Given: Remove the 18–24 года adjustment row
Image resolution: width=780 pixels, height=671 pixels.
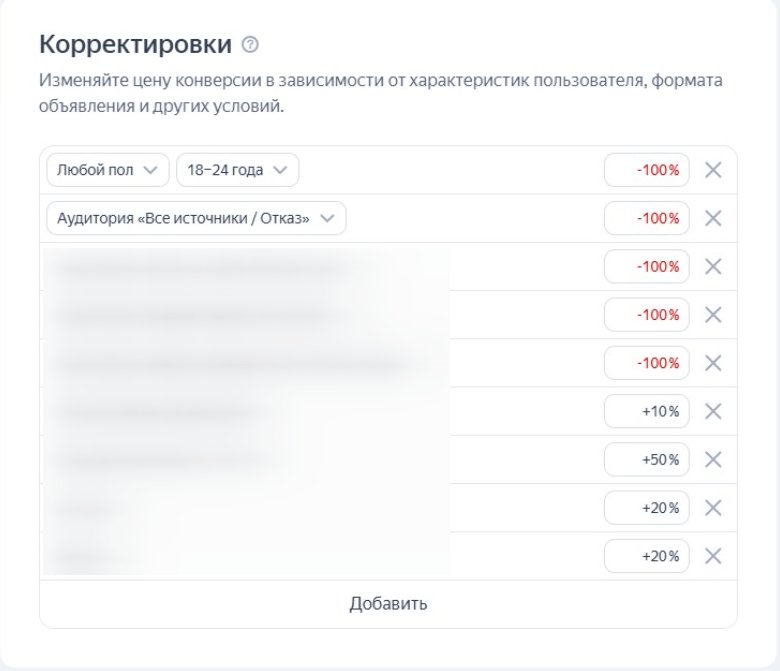Looking at the screenshot, I should [713, 170].
